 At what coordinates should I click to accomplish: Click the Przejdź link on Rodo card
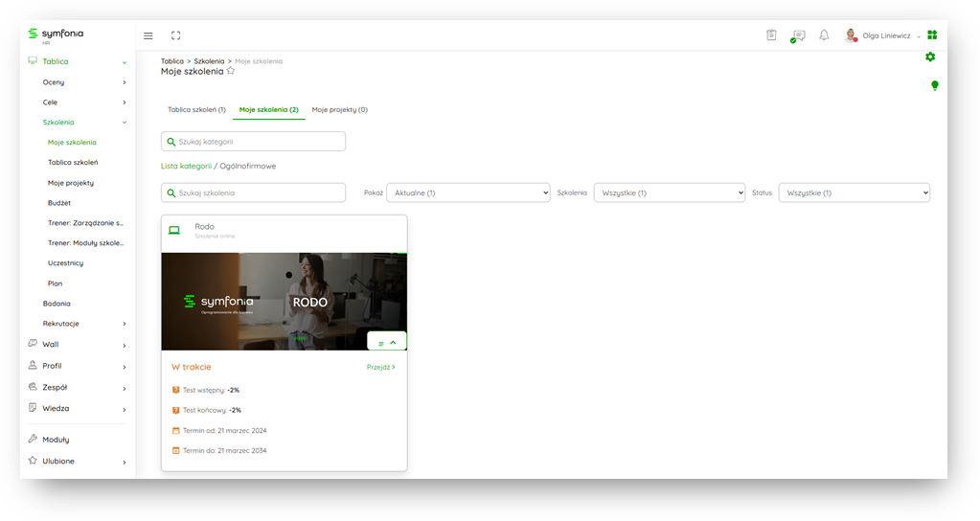380,368
